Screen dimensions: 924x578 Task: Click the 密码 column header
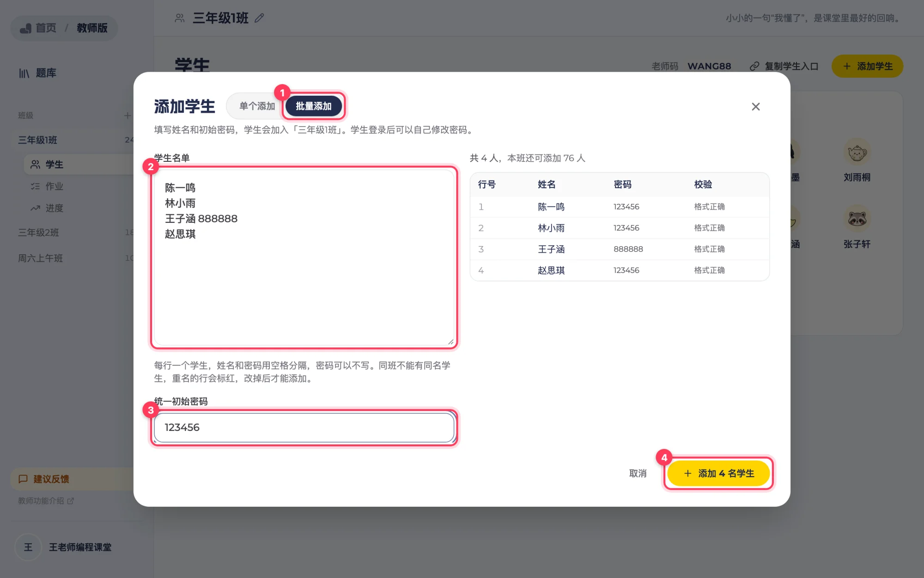tap(622, 184)
